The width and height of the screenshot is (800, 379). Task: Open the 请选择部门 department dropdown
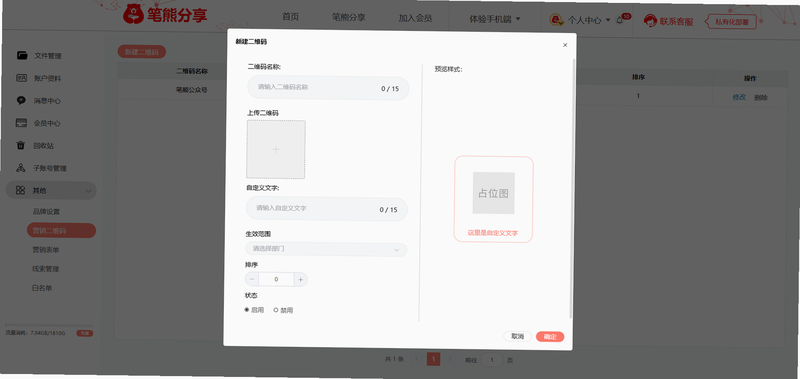click(326, 249)
